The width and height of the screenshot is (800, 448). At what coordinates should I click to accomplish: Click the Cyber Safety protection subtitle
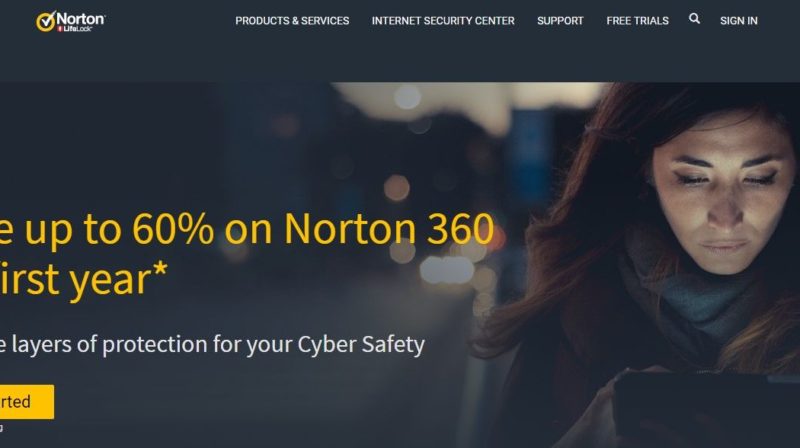(x=212, y=344)
